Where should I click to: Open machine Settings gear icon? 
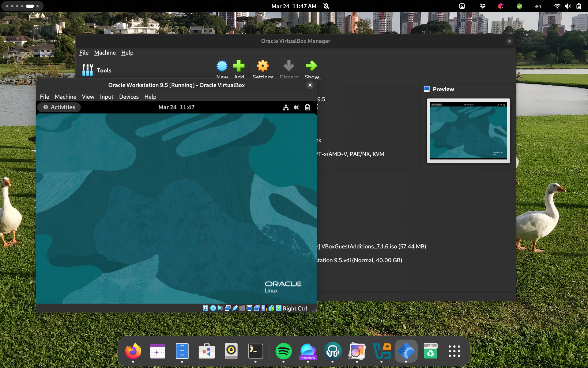pos(262,66)
